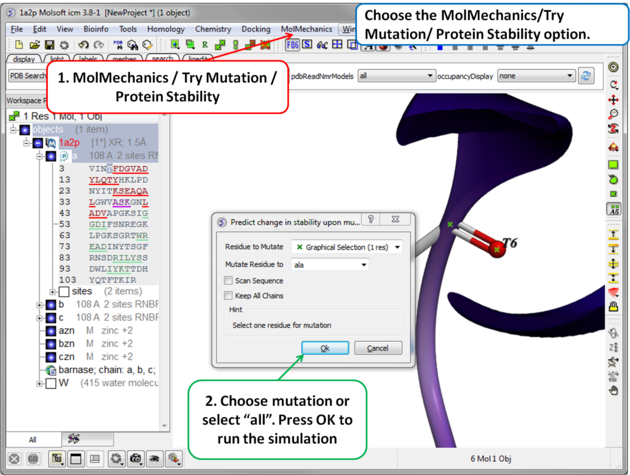Open the Mutate Residue to dropdown

point(329,265)
